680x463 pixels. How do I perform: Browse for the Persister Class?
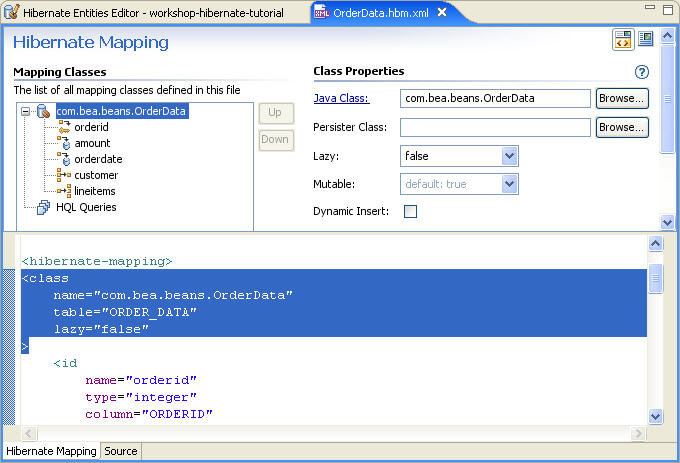pyautogui.click(x=622, y=127)
